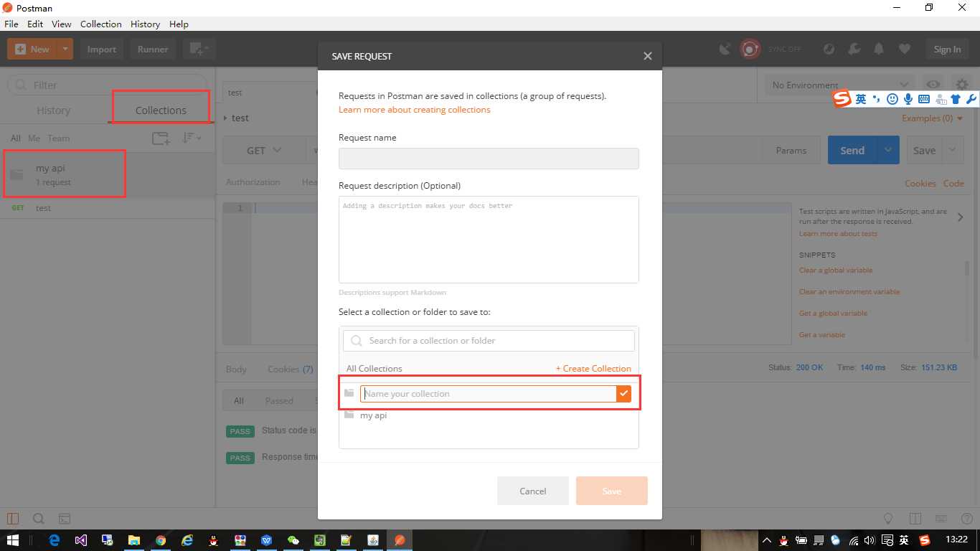Open keyboard shortcuts icon in status bar
980x551 pixels.
tap(940, 519)
